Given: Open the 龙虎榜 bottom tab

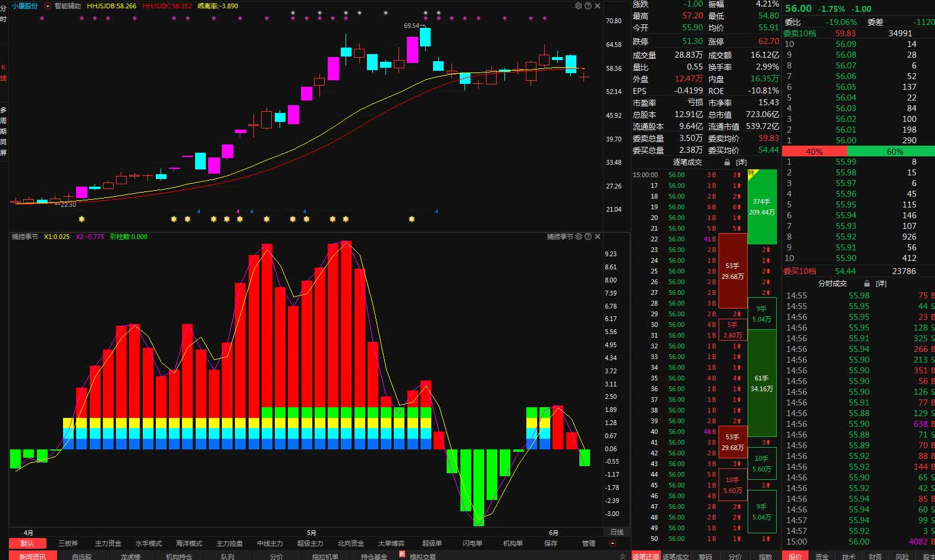Looking at the screenshot, I should [x=130, y=556].
